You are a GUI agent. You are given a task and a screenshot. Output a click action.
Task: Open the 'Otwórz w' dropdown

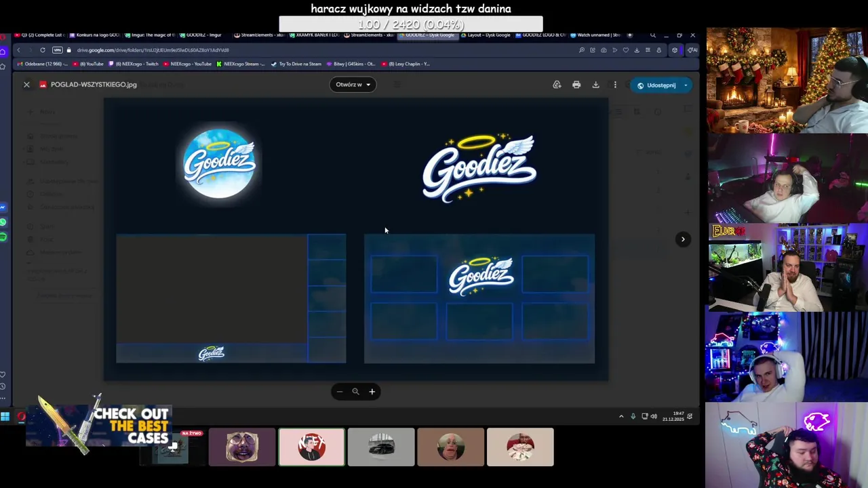click(353, 85)
